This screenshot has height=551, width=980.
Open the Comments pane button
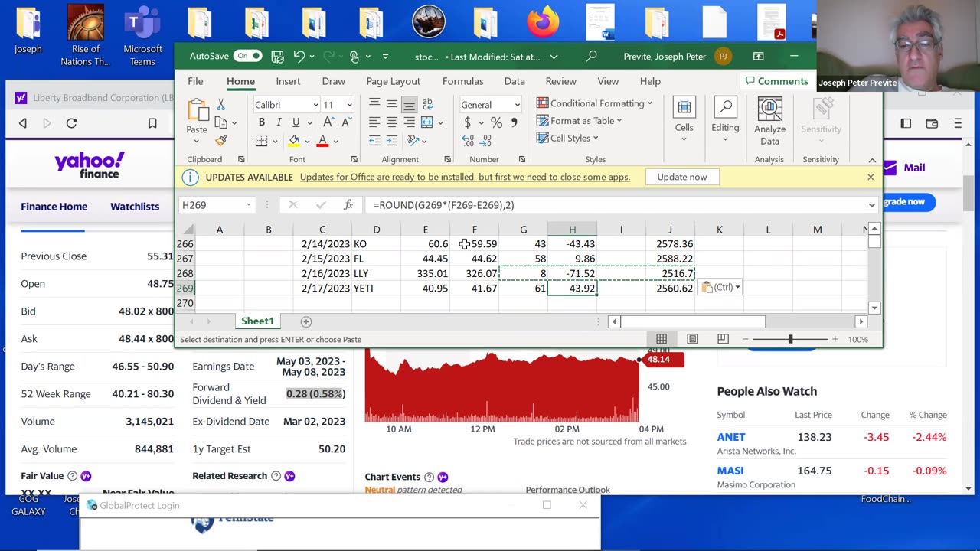point(777,81)
